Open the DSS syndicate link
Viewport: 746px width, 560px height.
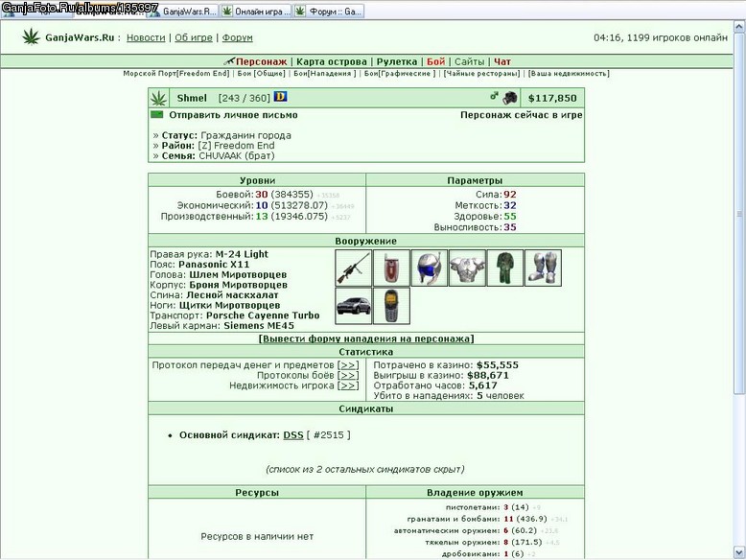(293, 435)
